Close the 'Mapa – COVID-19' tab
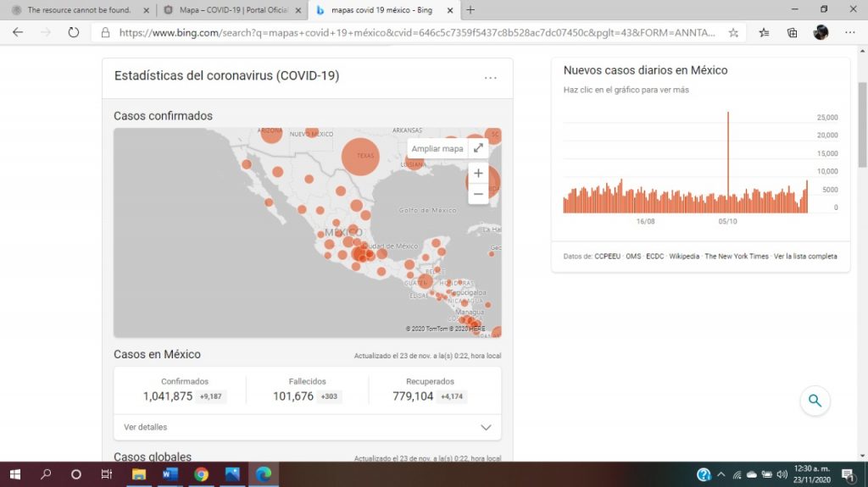The width and height of the screenshot is (868, 487). point(298,10)
